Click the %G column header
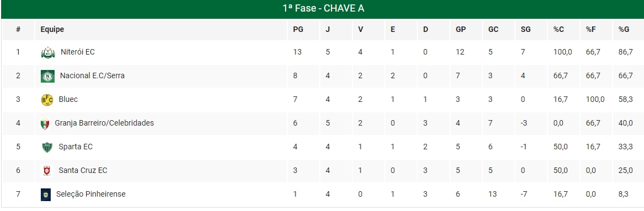The width and height of the screenshot is (644, 211). pos(624,30)
